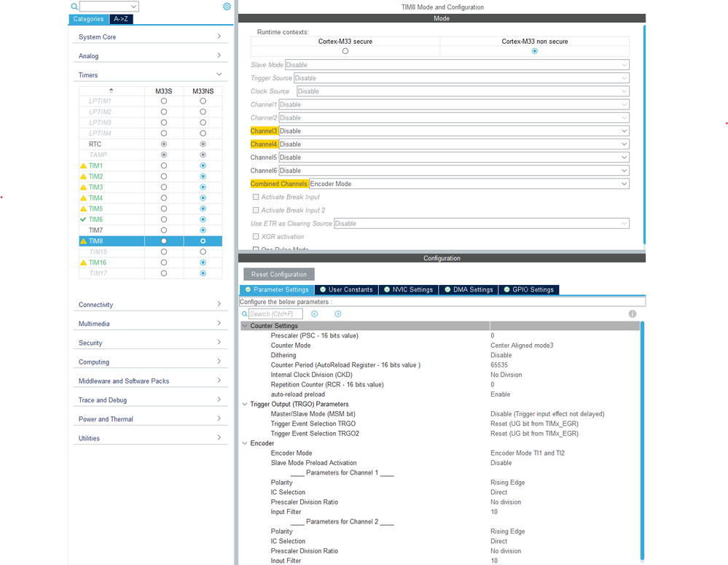Viewport: 728px width, 565px height.
Task: Click the Mode panel vertical scrollbar
Action: 644,135
